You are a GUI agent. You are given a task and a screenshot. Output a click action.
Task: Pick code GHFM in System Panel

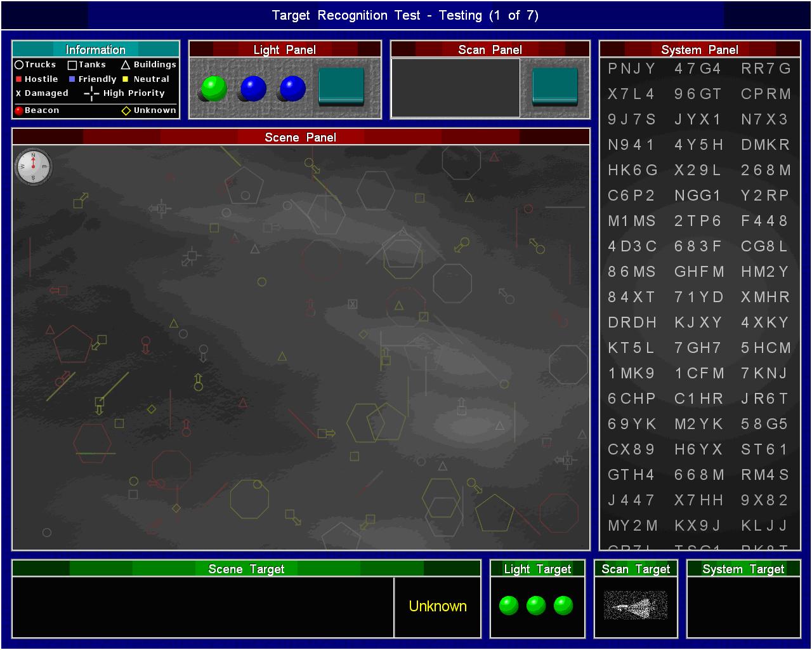coord(699,272)
